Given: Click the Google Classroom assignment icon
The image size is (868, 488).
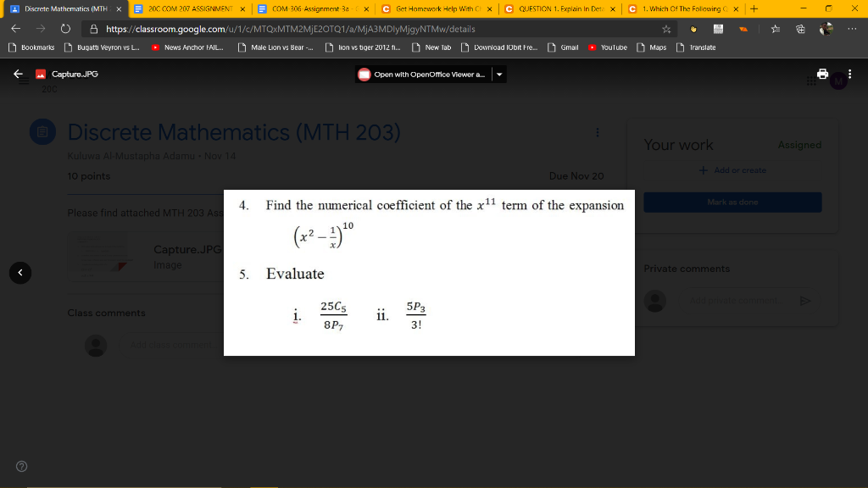Looking at the screenshot, I should click(42, 131).
